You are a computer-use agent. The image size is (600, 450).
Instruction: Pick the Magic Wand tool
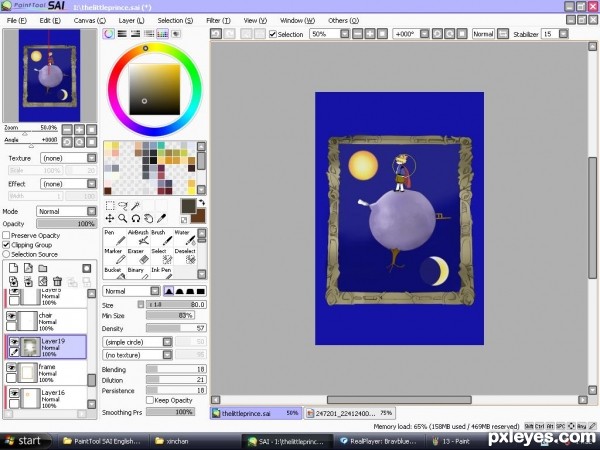pyautogui.click(x=135, y=206)
